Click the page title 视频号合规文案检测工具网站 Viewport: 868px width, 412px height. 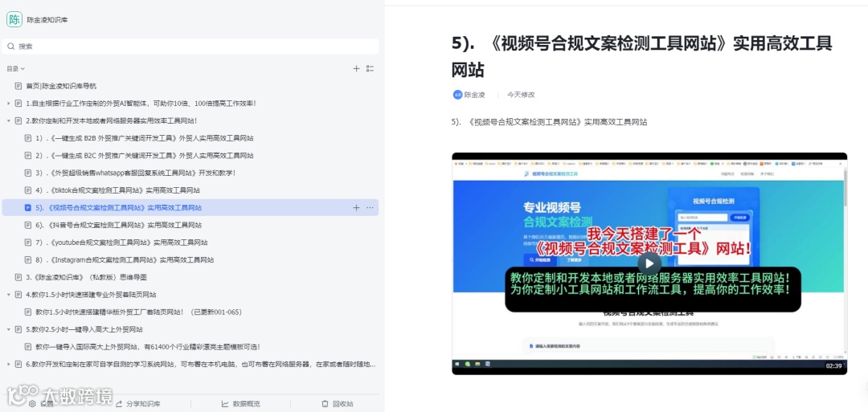coord(642,56)
